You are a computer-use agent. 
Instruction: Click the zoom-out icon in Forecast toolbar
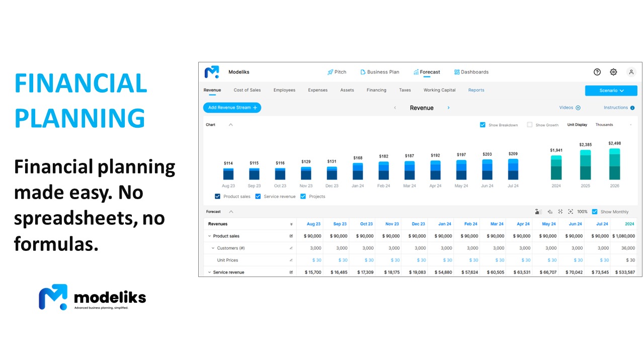560,212
